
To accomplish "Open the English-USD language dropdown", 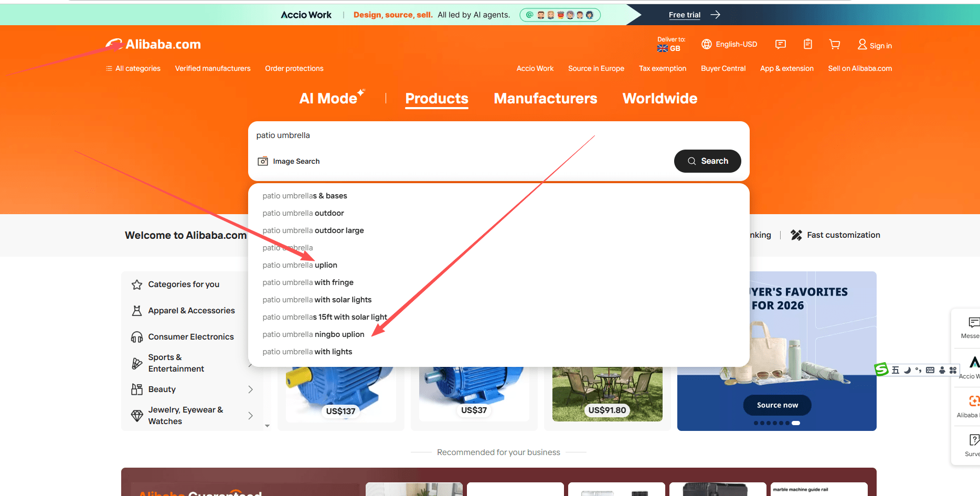I will click(729, 44).
